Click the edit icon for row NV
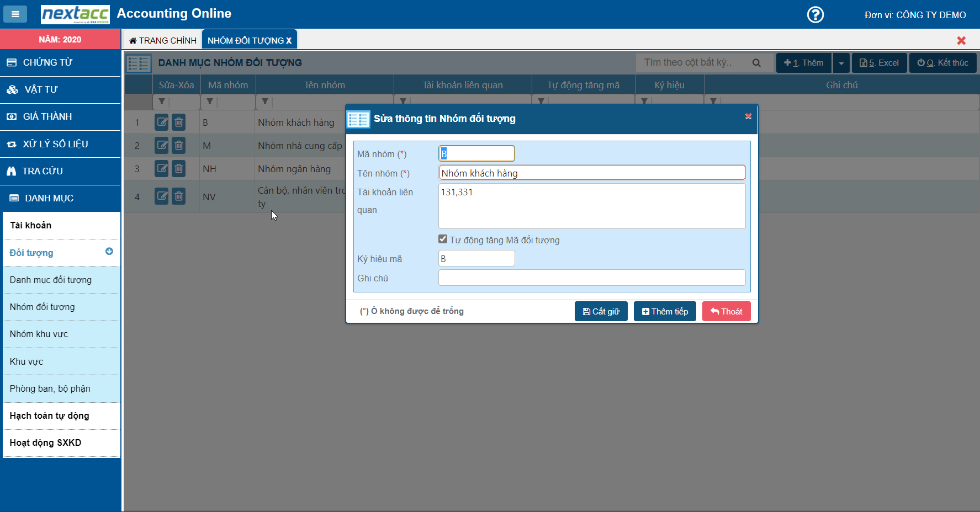 pyautogui.click(x=162, y=196)
